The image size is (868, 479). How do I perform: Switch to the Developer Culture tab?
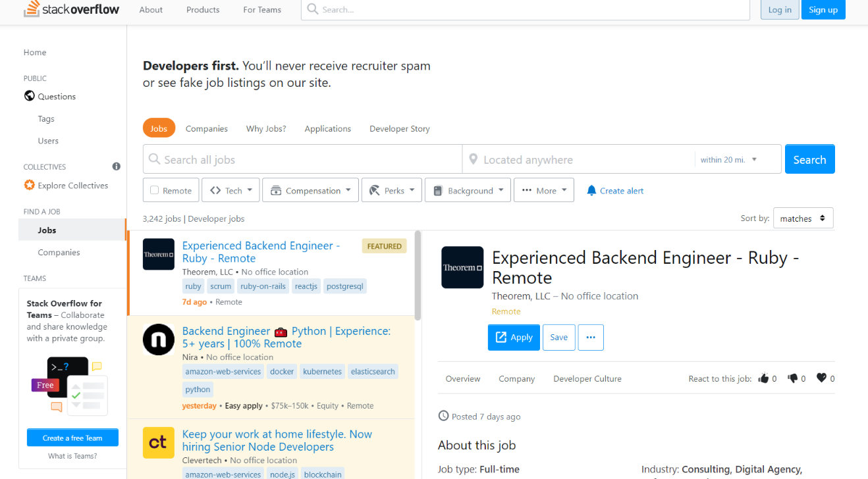(x=587, y=378)
